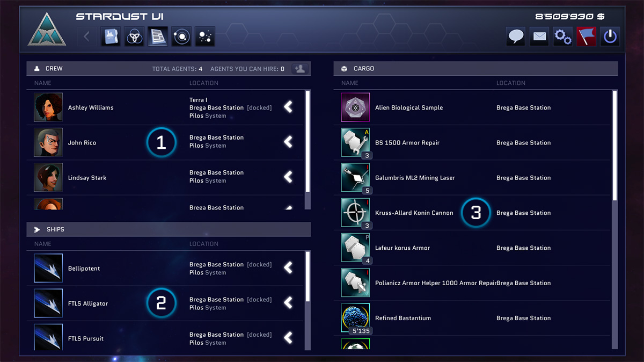644x362 pixels.
Task: Click the power logout icon
Action: coord(610,37)
